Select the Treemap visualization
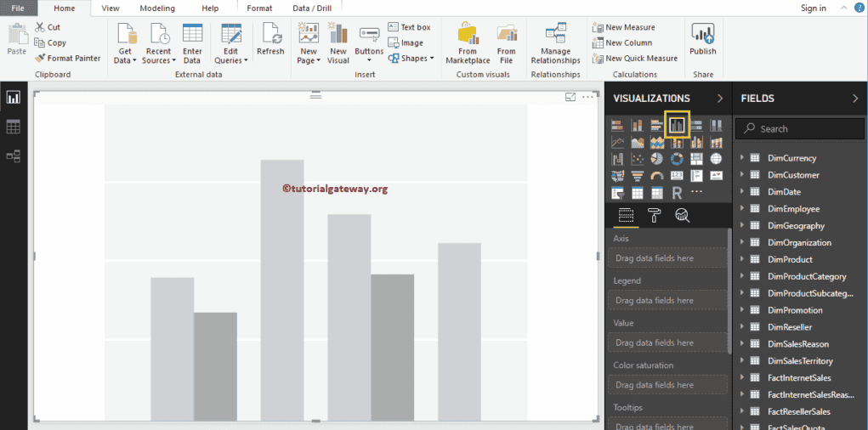868x430 pixels. point(696,159)
